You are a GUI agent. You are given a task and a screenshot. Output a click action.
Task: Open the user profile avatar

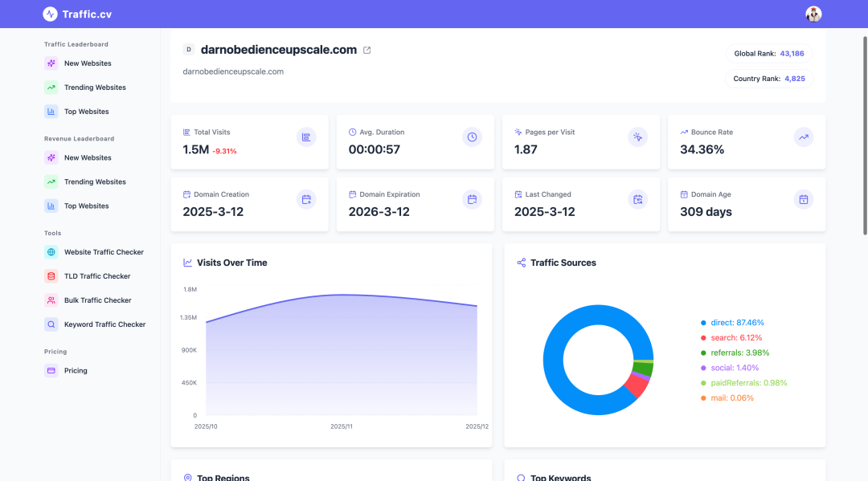point(813,14)
